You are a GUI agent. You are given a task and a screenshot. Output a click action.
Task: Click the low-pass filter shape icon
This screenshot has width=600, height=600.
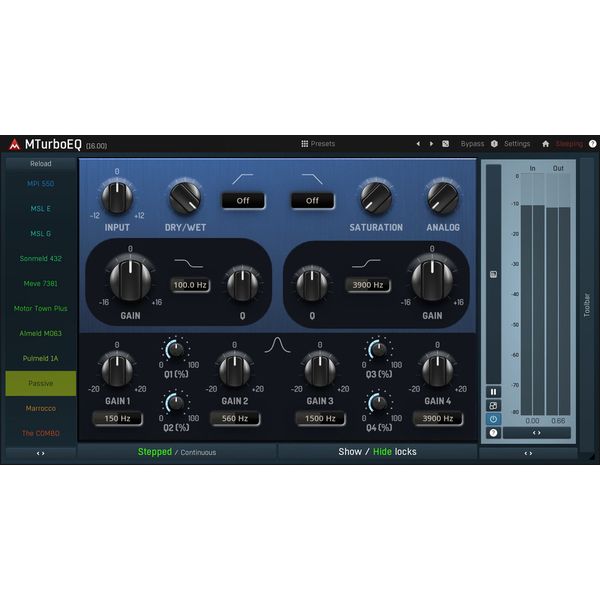[312, 179]
